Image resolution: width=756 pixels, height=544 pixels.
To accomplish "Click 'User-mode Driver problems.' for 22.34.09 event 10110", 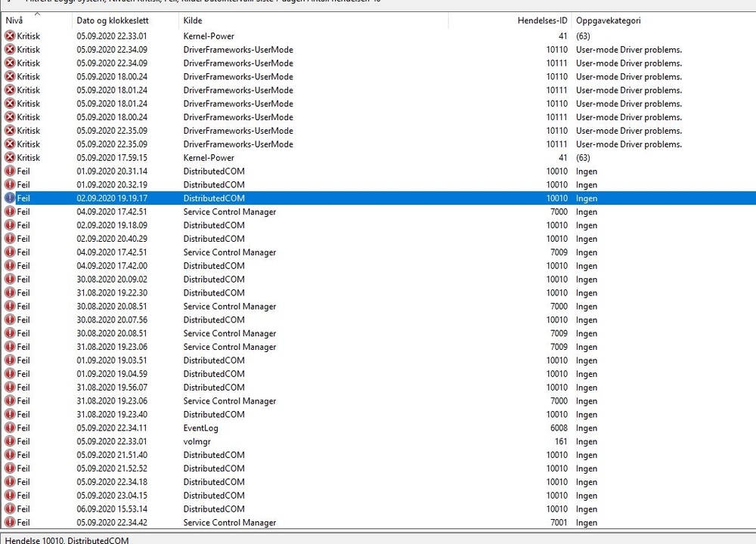I will 629,49.
